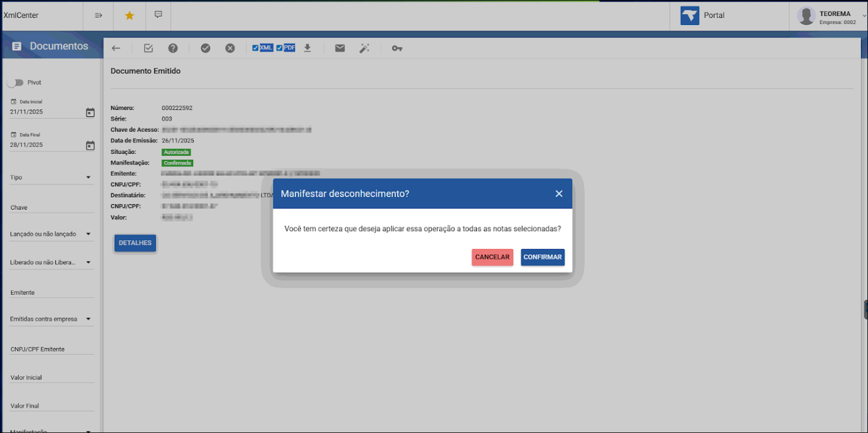Screen dimensions: 868x433
Task: Click the help question mark icon
Action: 173,48
